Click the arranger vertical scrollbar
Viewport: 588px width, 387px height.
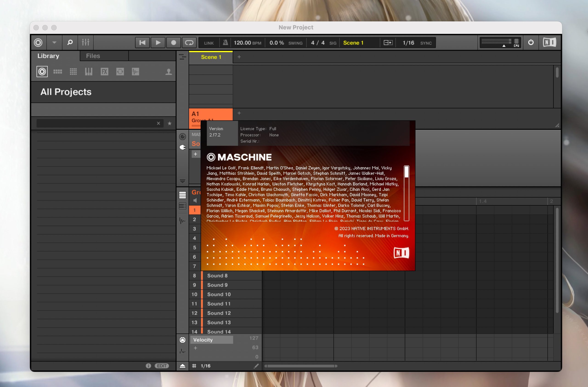point(557,73)
